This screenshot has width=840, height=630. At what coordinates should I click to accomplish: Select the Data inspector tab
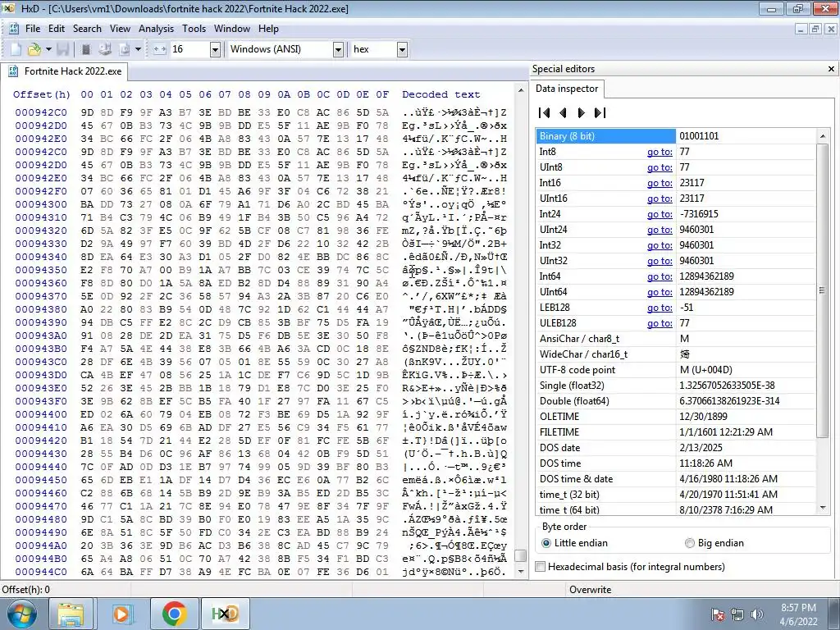point(567,89)
